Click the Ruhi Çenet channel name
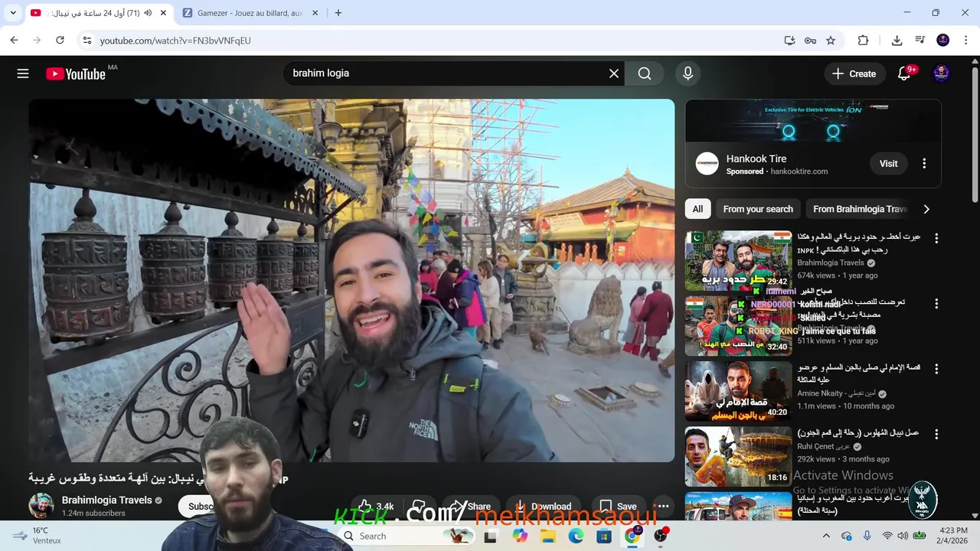980x551 pixels. tap(823, 446)
